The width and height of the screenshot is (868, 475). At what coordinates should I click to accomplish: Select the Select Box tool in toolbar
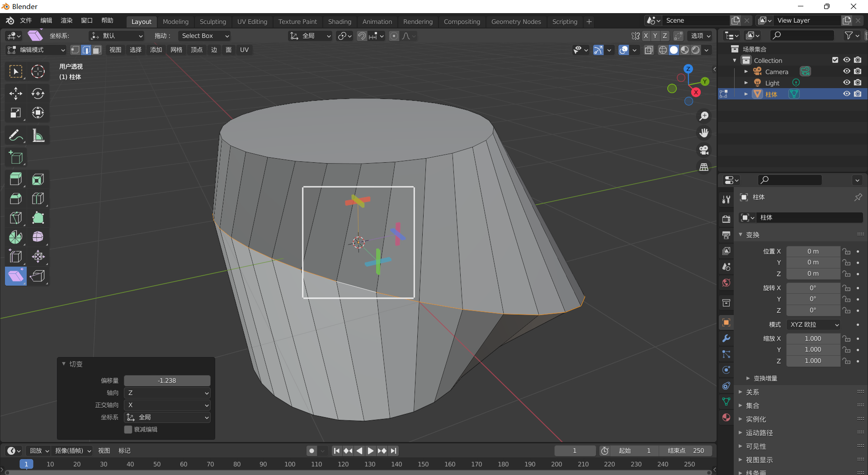pyautogui.click(x=16, y=71)
